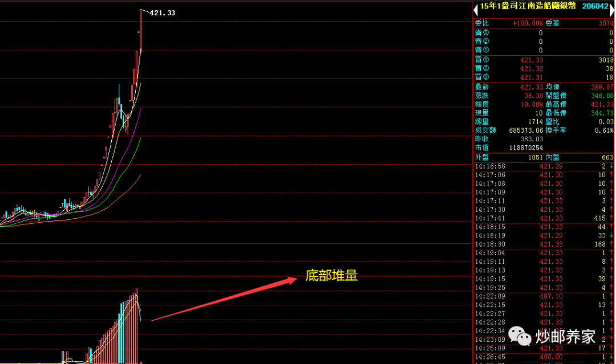Click the 421.33 peak price label on chart
Screen dimensions: 616x364
163,13
